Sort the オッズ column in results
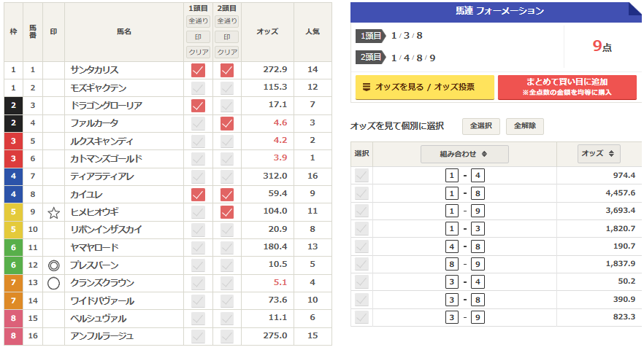 pos(599,155)
